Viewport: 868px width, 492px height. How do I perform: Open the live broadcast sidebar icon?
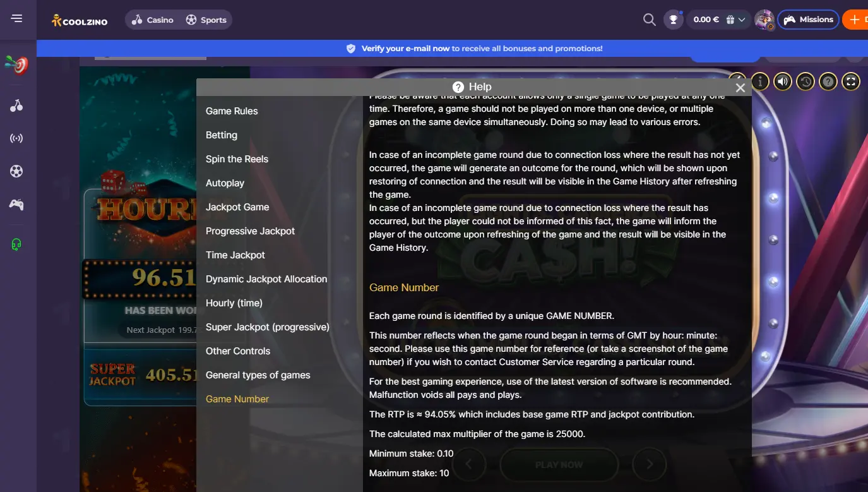click(x=16, y=138)
